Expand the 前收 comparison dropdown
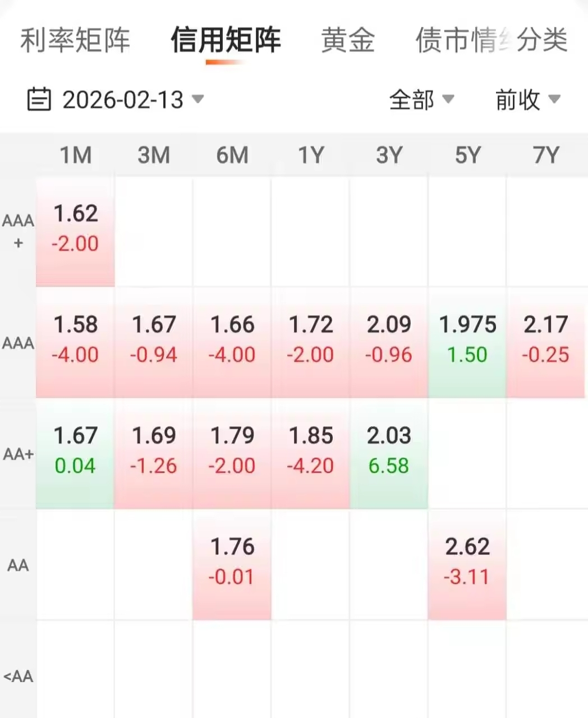The image size is (588, 718). coord(527,100)
